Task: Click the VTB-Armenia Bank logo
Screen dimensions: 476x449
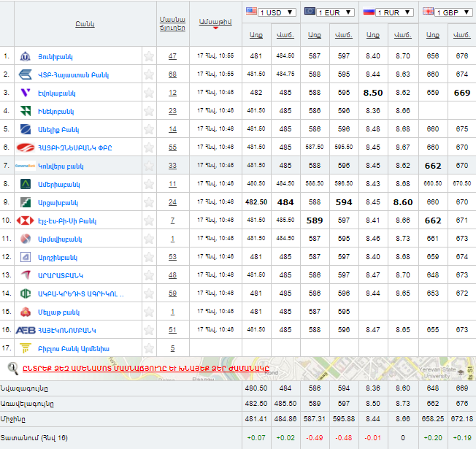Action: (x=26, y=74)
